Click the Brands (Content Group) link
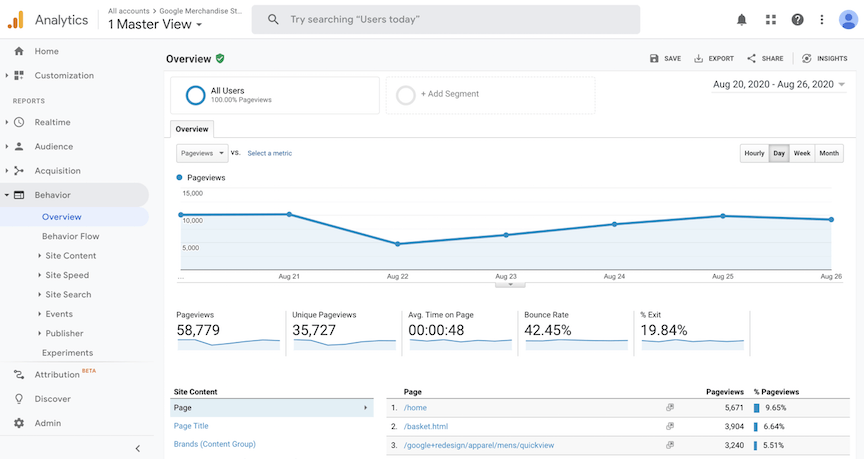This screenshot has width=864, height=459. point(214,444)
